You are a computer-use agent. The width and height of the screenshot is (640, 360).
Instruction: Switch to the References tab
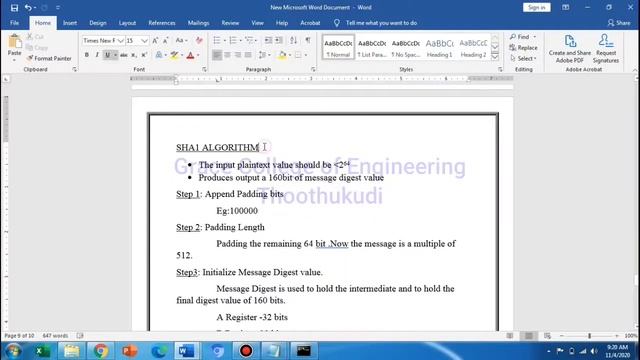162,23
